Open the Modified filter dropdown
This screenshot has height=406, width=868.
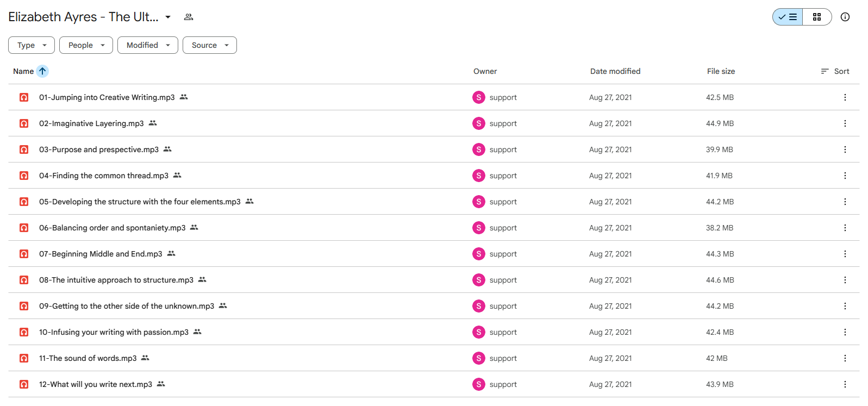[148, 45]
